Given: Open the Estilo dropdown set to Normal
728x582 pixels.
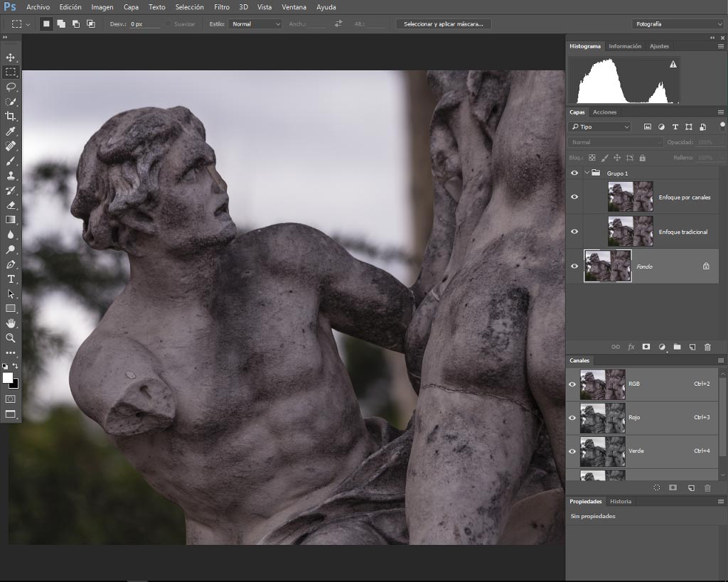Looking at the screenshot, I should (255, 24).
